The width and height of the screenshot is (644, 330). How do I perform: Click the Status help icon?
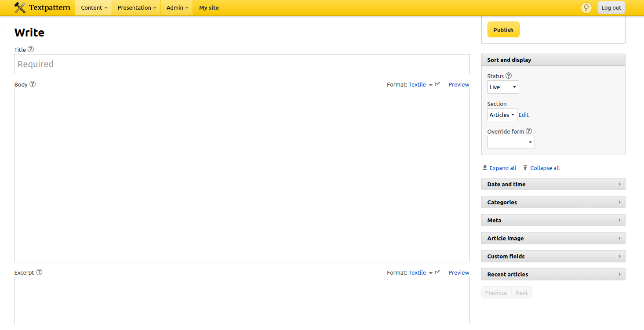[x=509, y=76]
